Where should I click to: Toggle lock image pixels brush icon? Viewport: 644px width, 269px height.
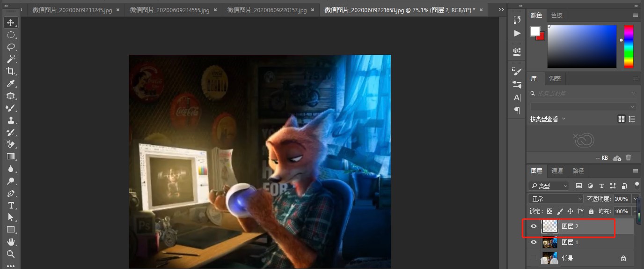(560, 211)
